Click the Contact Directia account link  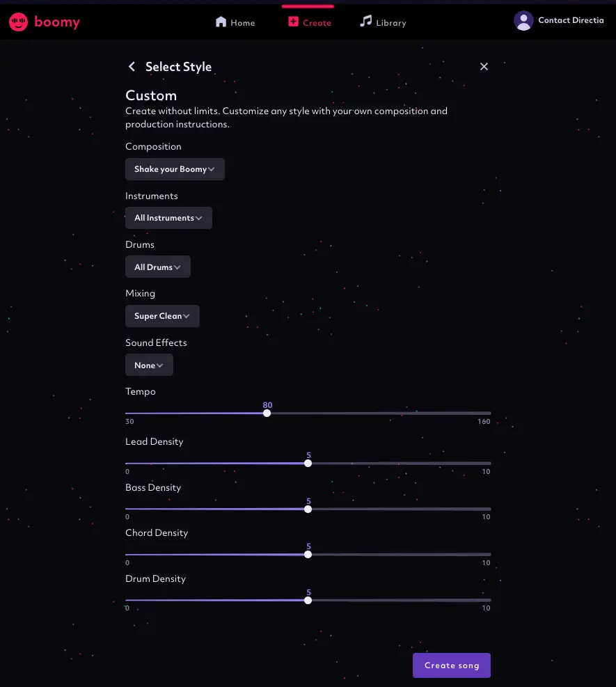pos(571,20)
